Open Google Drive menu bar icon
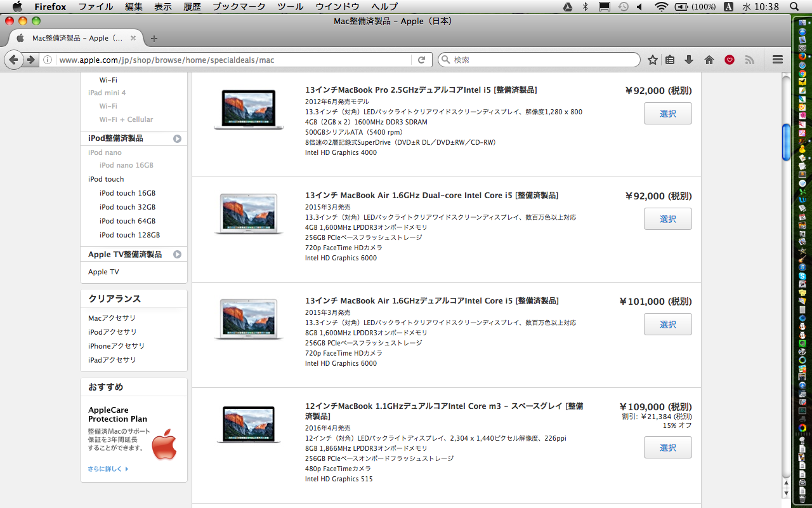Image resolution: width=812 pixels, height=508 pixels. (568, 7)
